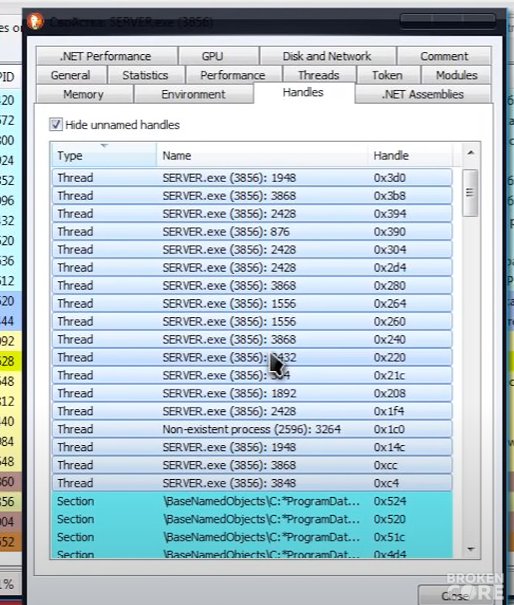514x605 pixels.
Task: Switch to the Statistics tab
Action: click(146, 75)
